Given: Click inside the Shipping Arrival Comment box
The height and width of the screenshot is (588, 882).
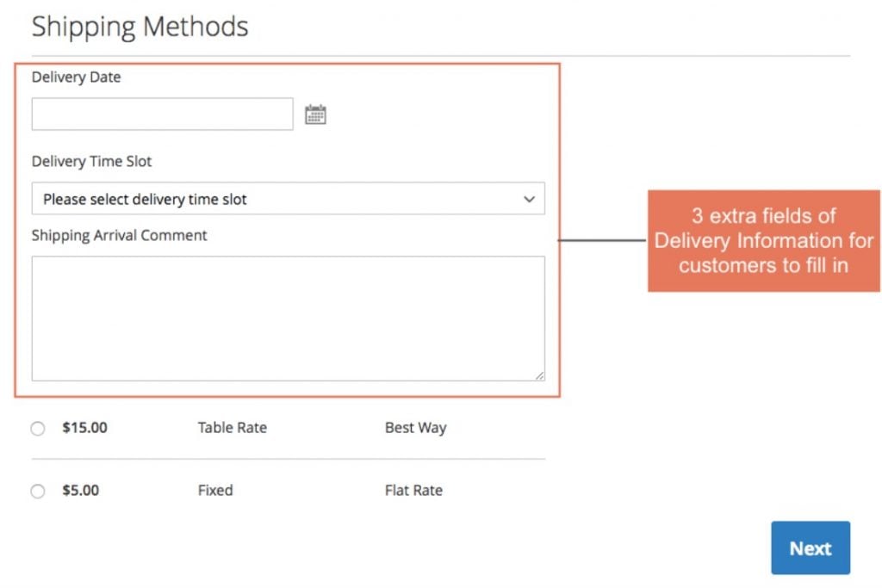Looking at the screenshot, I should click(288, 317).
